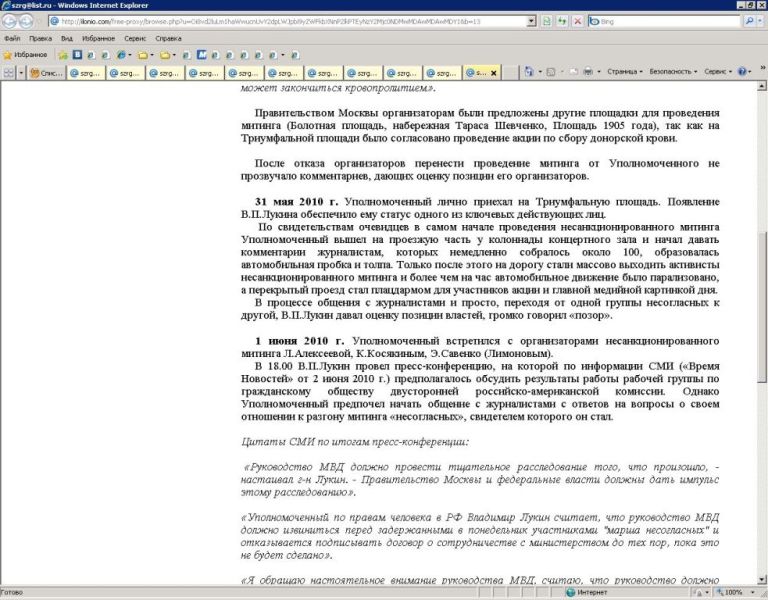Expand the Help icon dropdown arrow
The height and width of the screenshot is (600, 768).
pyautogui.click(x=750, y=72)
